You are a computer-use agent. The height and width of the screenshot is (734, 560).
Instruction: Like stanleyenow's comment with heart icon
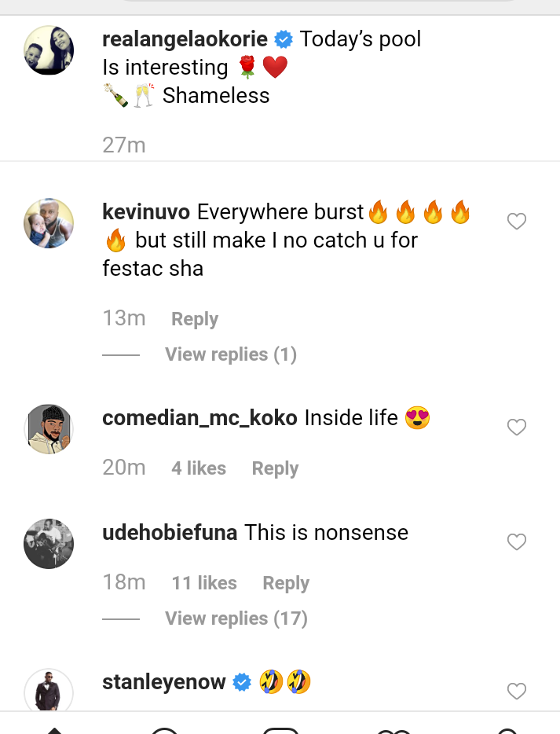coord(516,692)
